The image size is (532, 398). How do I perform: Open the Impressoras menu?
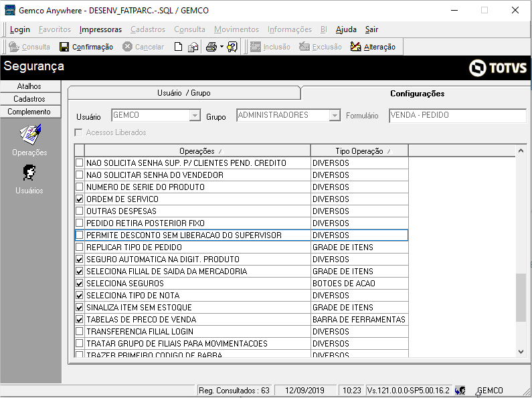click(100, 29)
